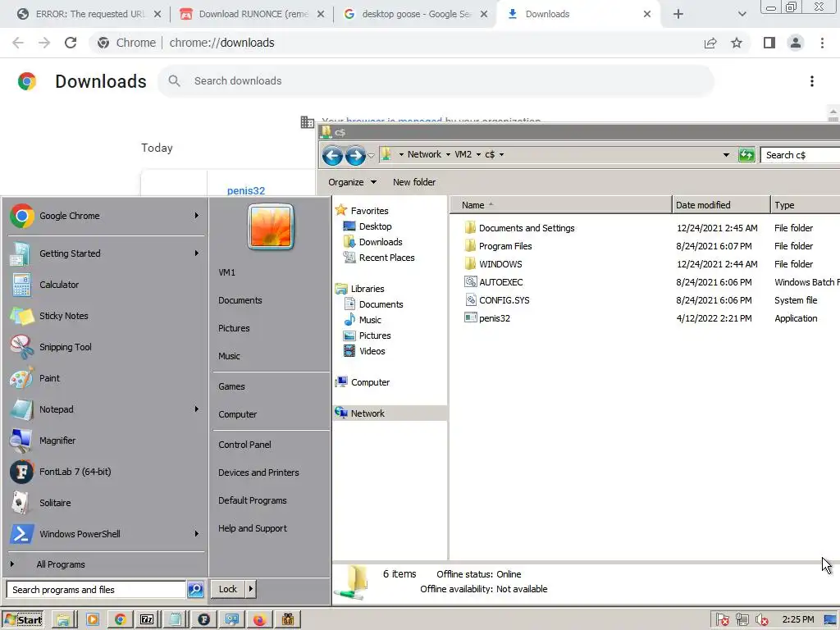Image resolution: width=840 pixels, height=630 pixels.
Task: Click muted volume tray icon
Action: 761,620
